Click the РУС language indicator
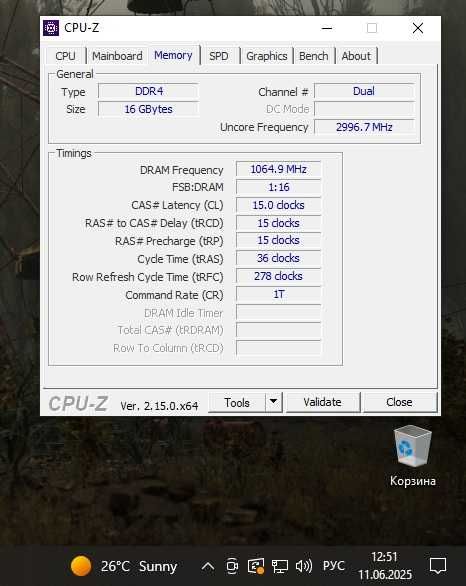Viewport: 466px width, 586px height. pos(333,566)
